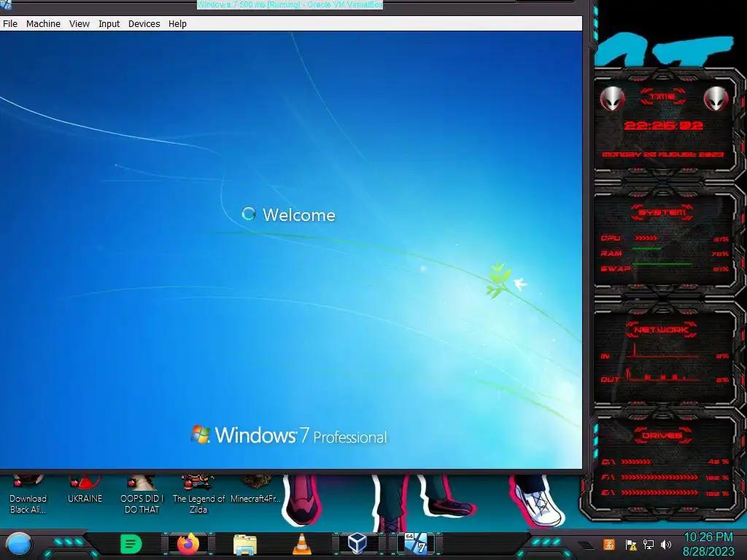Viewport: 747px width, 560px height.
Task: Open the Help menu
Action: tap(177, 24)
